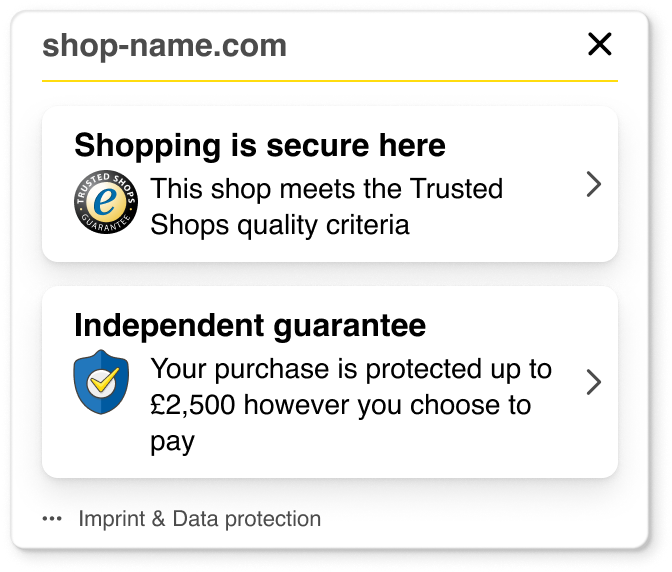672x572 pixels.
Task: Click the '£2,500 however you choose to' line
Action: [x=341, y=405]
